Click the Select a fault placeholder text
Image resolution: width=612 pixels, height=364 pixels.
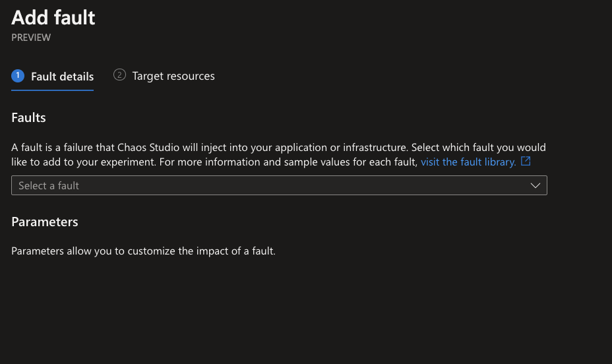click(49, 186)
